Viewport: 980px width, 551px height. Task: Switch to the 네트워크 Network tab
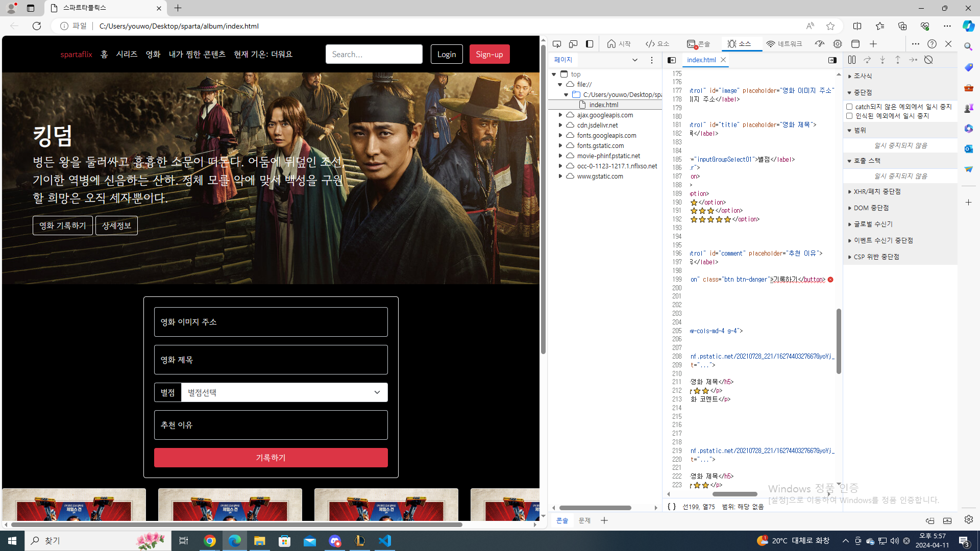tap(785, 44)
